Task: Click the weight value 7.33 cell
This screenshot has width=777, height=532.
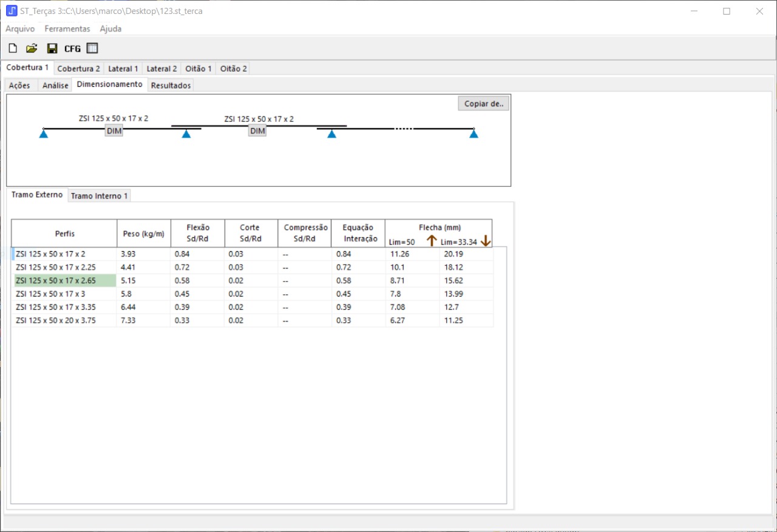Action: coord(144,320)
